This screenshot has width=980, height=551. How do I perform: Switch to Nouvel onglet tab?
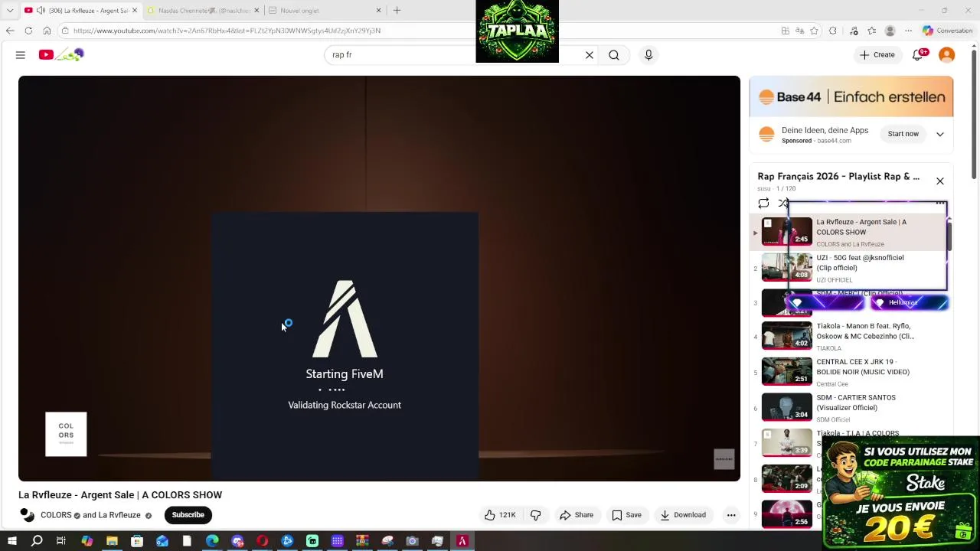pos(325,11)
